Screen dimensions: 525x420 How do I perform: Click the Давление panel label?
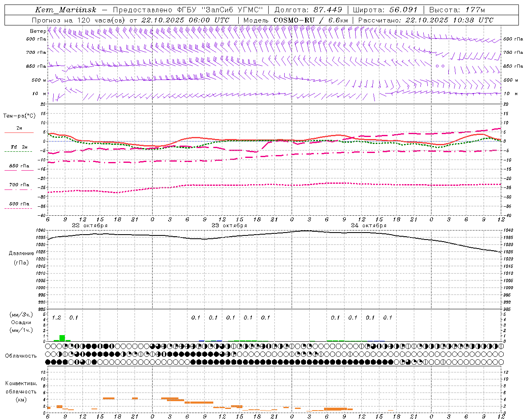[21, 253]
